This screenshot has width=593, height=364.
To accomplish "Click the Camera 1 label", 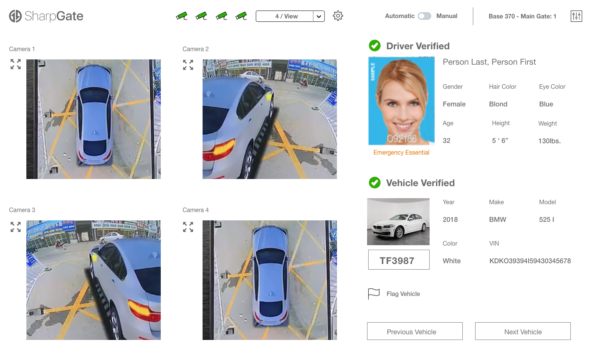I will coord(22,49).
